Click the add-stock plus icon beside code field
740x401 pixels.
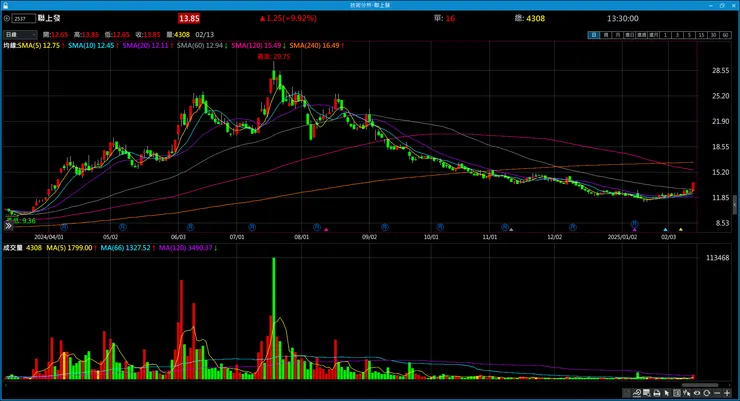coord(7,18)
